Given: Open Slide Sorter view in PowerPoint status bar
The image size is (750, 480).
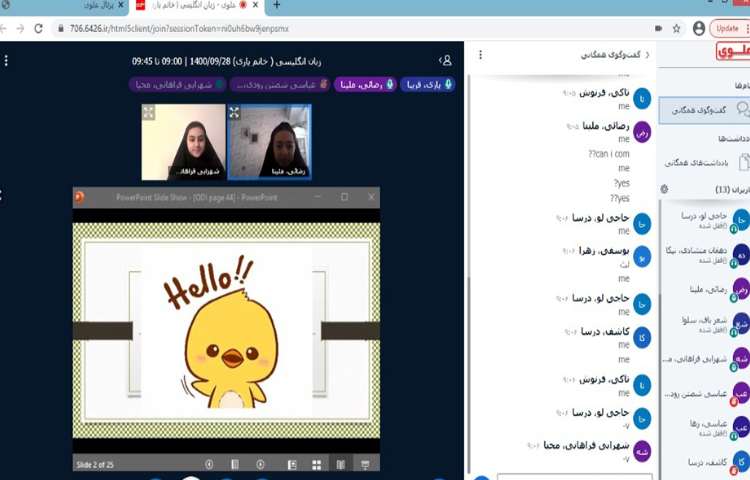Looking at the screenshot, I should pos(317,465).
